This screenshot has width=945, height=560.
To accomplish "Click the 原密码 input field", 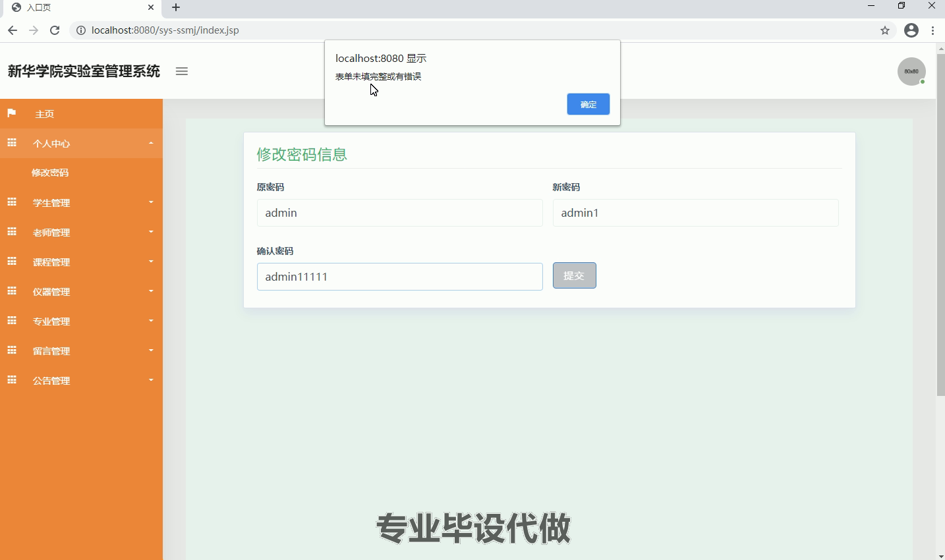I will point(399,213).
